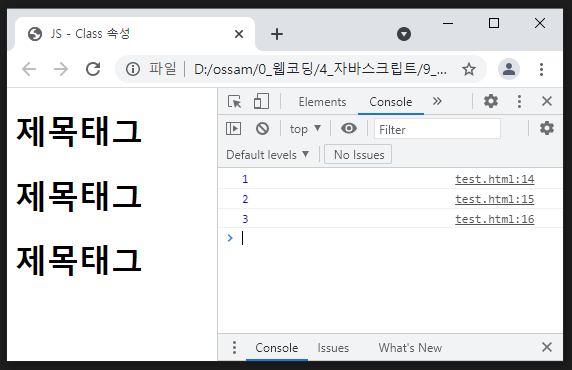This screenshot has width=572, height=370.
Task: Click the browser back arrow
Action: tap(29, 69)
